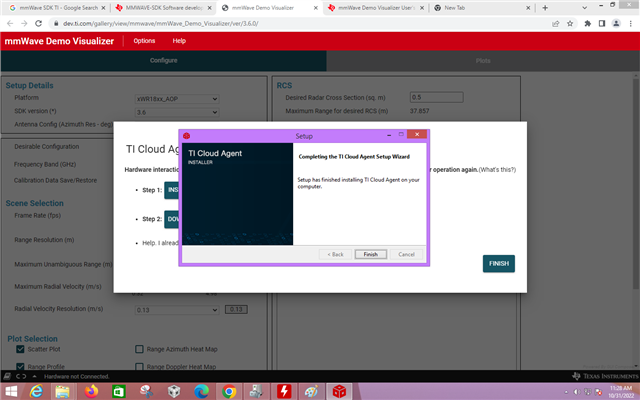This screenshot has width=640, height=400.
Task: Click the Texas Instruments logo
Action: point(605,376)
